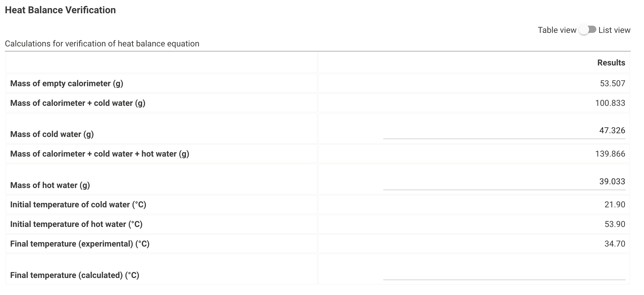Click the Heat Balance Verification title
The image size is (644, 295).
(x=61, y=10)
